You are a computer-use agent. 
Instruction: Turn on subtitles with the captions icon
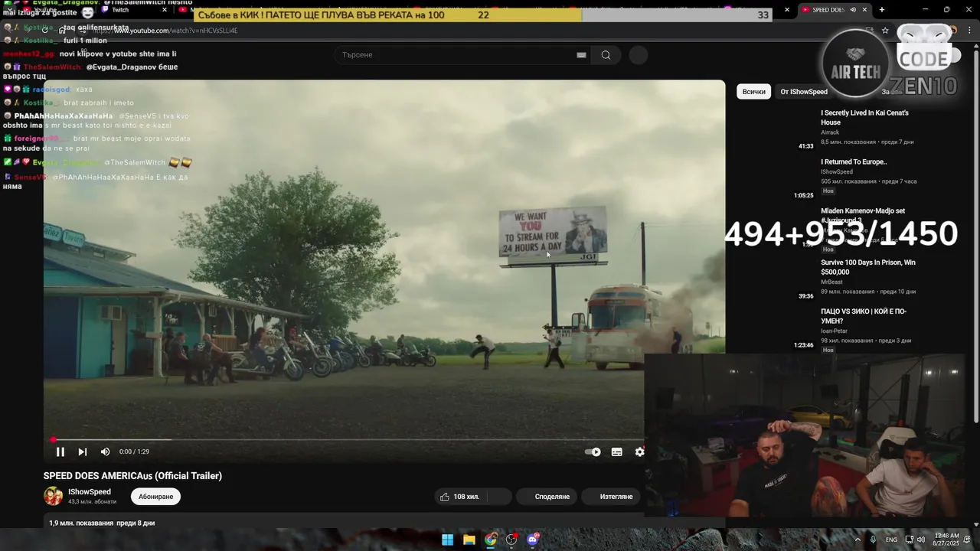click(x=616, y=452)
